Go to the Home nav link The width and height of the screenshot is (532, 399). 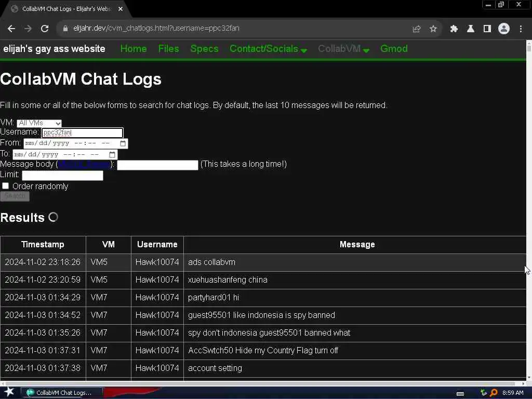134,49
